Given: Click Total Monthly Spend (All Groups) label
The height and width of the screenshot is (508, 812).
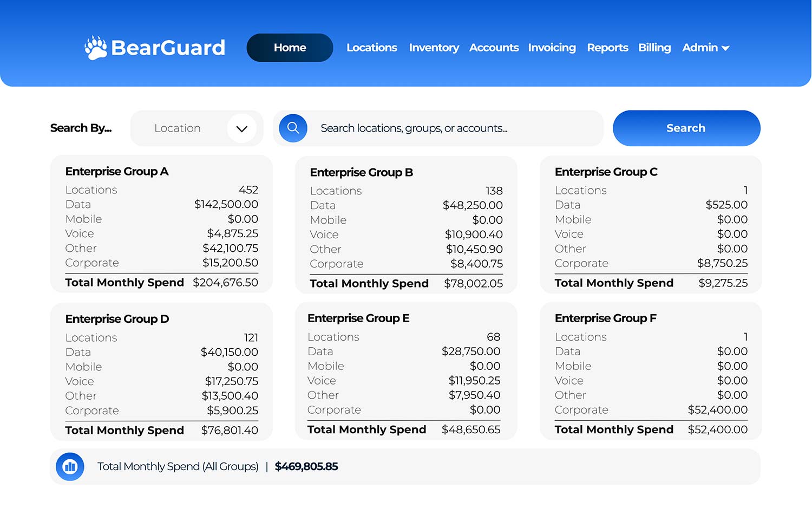Looking at the screenshot, I should click(x=178, y=467).
